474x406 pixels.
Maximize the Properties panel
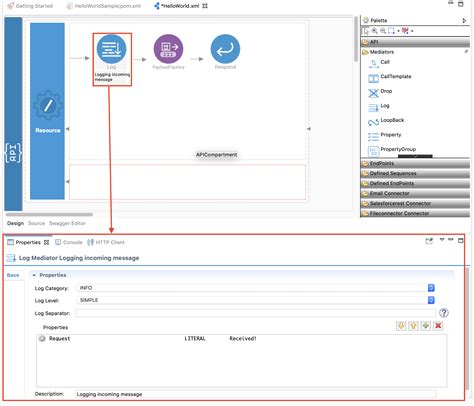460,240
